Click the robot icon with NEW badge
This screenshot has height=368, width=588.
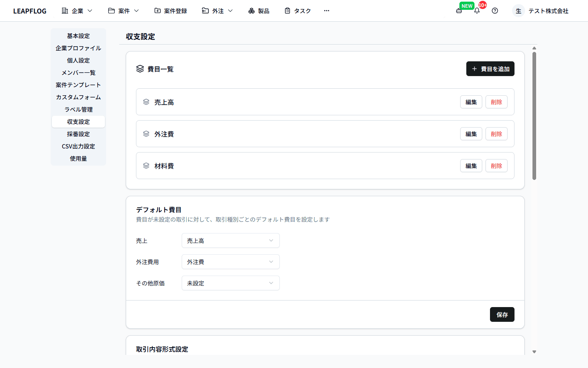point(459,11)
